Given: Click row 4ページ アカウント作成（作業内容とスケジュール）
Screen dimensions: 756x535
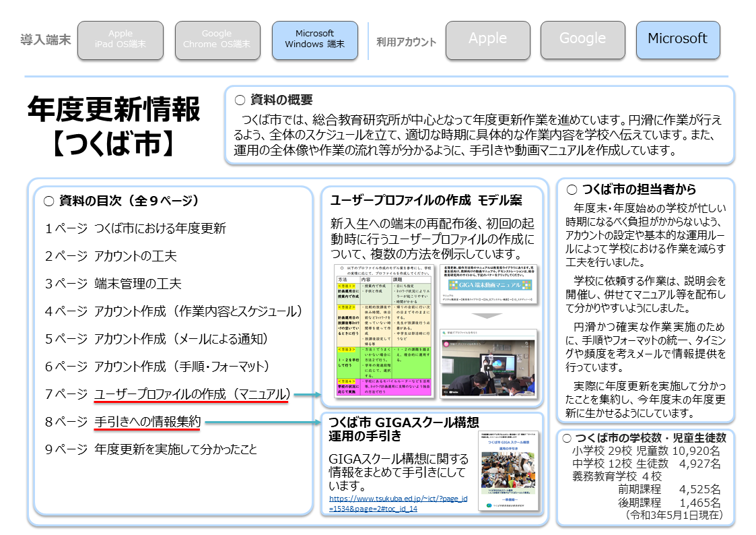Looking at the screenshot, I should (174, 311).
